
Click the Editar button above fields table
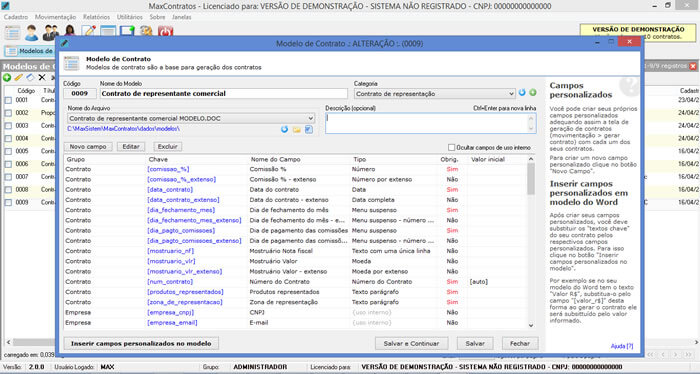131,146
